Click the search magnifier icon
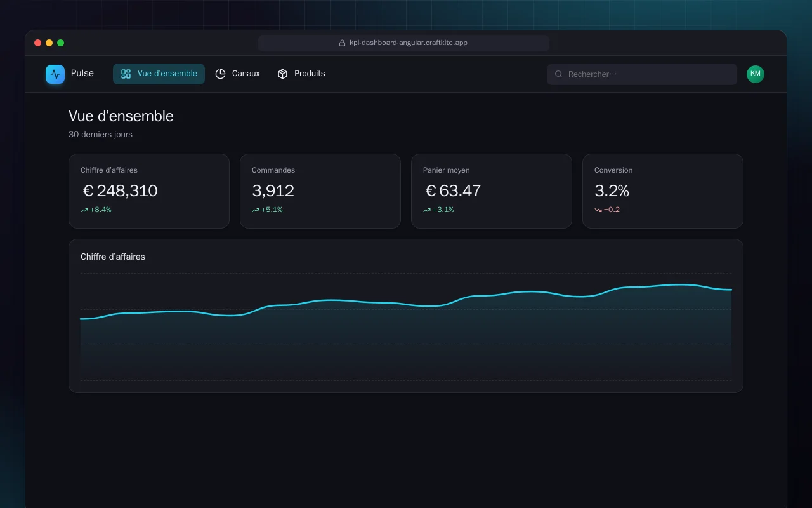 (x=559, y=74)
